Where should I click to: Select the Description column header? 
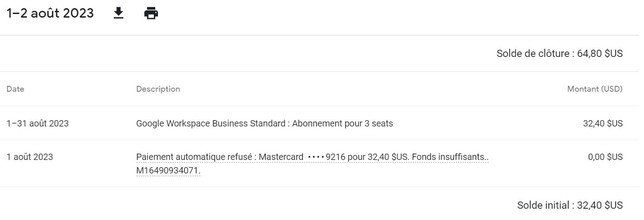pyautogui.click(x=158, y=89)
